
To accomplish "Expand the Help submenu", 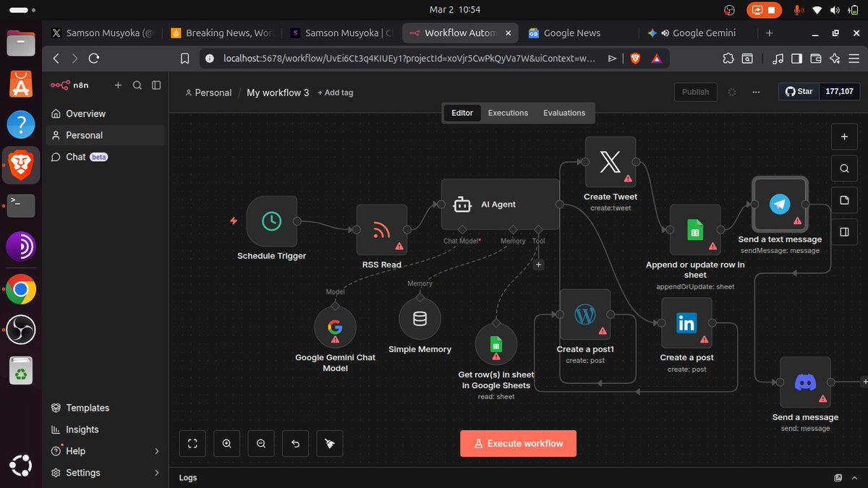I will [x=157, y=451].
